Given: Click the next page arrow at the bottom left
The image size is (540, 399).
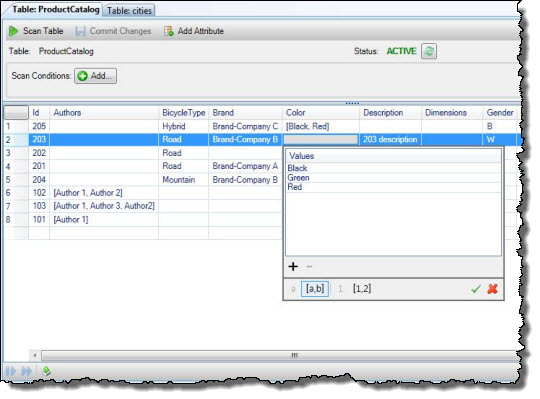Looking at the screenshot, I should (x=11, y=371).
